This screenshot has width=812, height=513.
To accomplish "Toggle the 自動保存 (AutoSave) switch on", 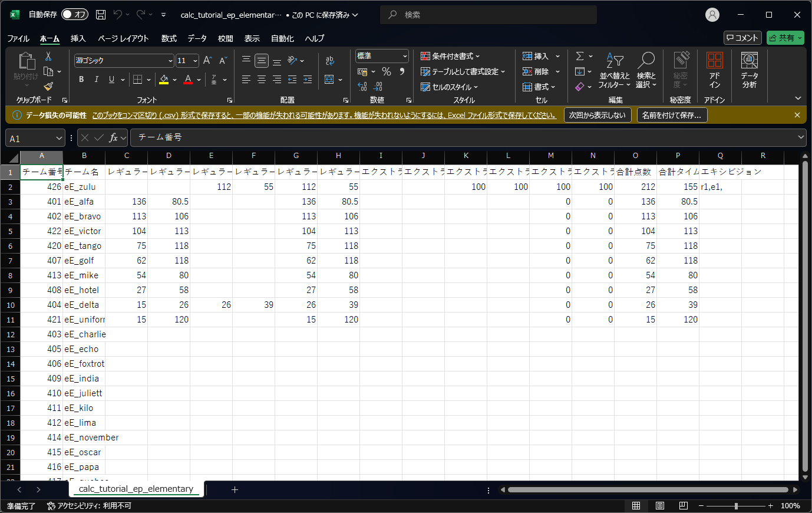I will (x=74, y=13).
